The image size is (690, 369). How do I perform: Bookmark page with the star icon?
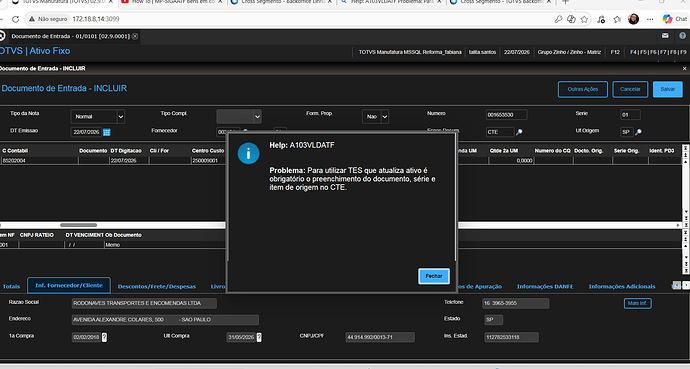point(584,19)
